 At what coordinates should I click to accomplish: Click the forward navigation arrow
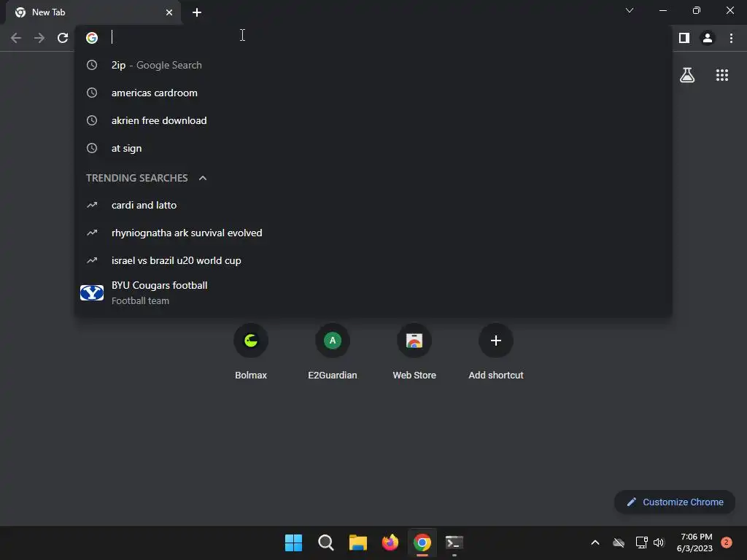39,38
